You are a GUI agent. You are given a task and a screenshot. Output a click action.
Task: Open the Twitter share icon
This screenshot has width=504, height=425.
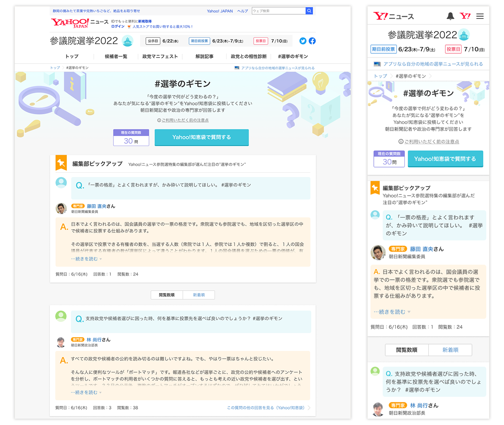coord(303,41)
